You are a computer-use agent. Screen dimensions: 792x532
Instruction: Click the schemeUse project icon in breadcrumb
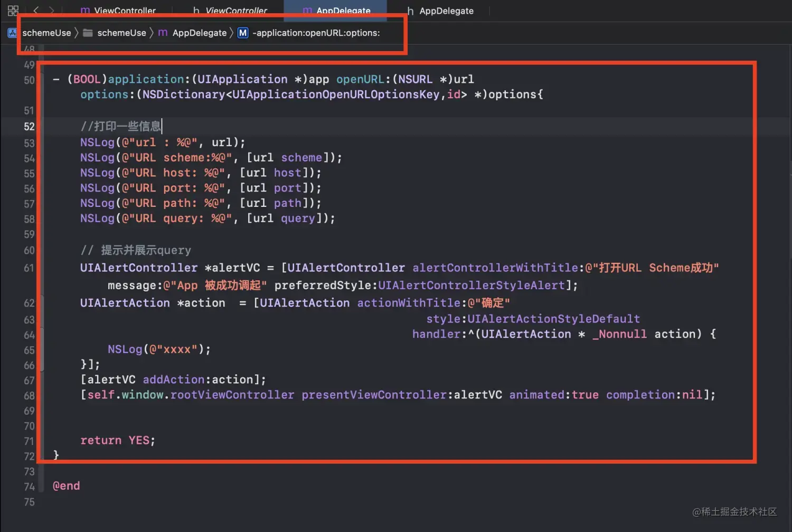pos(12,33)
